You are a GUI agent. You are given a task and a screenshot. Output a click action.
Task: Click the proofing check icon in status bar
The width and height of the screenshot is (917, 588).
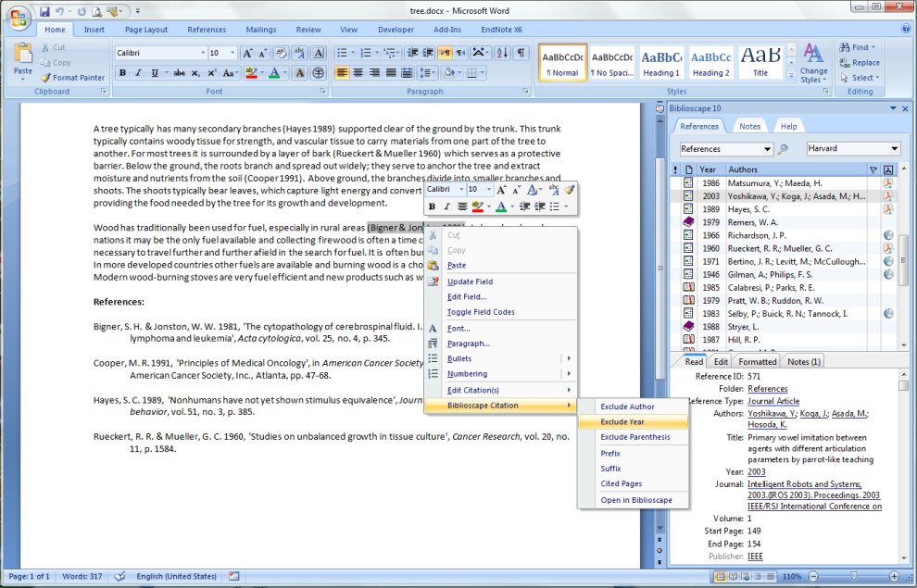click(x=119, y=576)
